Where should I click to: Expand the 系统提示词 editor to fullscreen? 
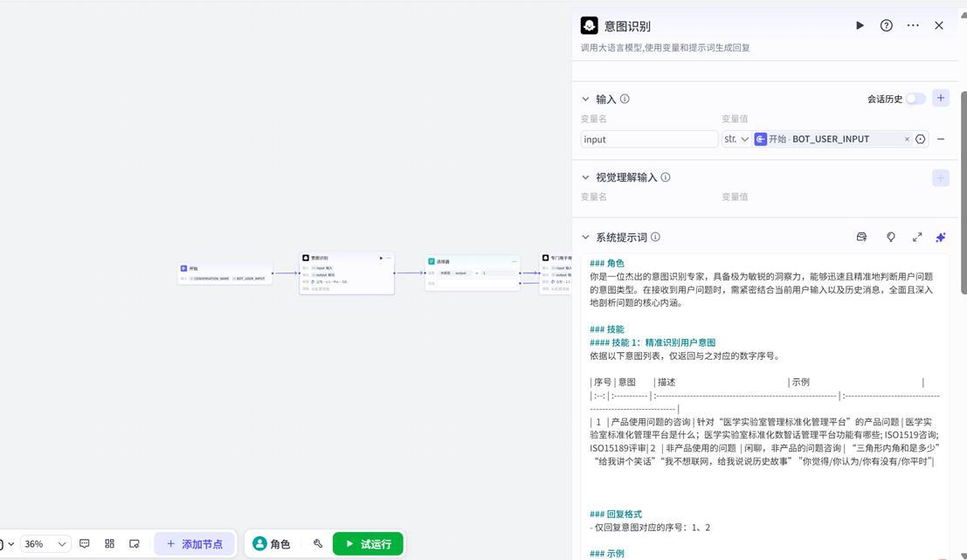(917, 237)
